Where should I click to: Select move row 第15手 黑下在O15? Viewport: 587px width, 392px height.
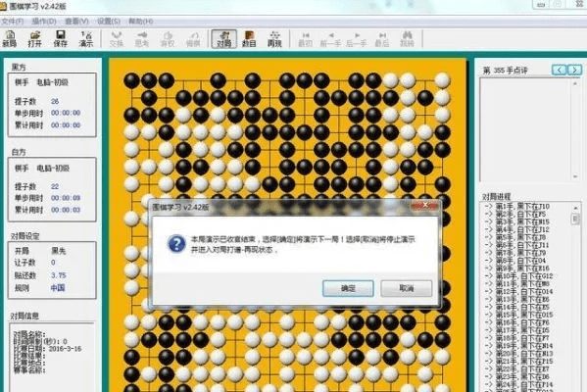[x=518, y=315]
